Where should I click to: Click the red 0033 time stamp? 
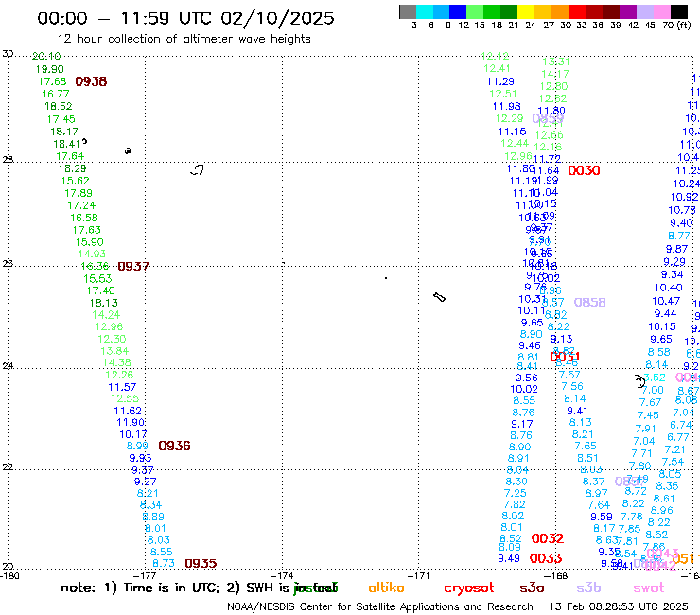click(546, 558)
